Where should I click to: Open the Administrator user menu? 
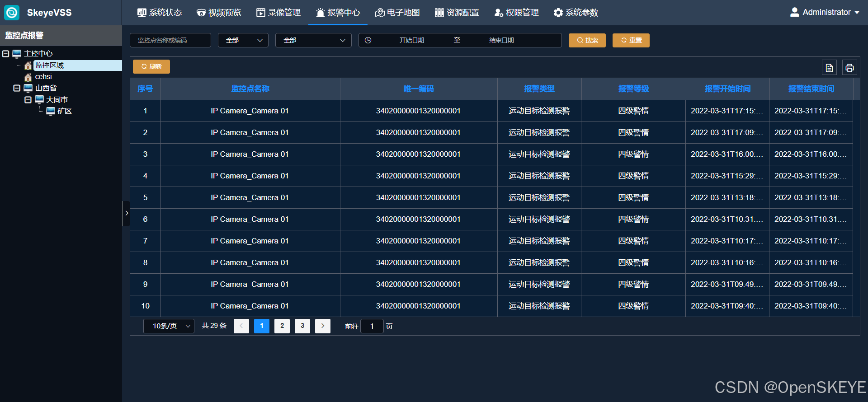(x=825, y=12)
